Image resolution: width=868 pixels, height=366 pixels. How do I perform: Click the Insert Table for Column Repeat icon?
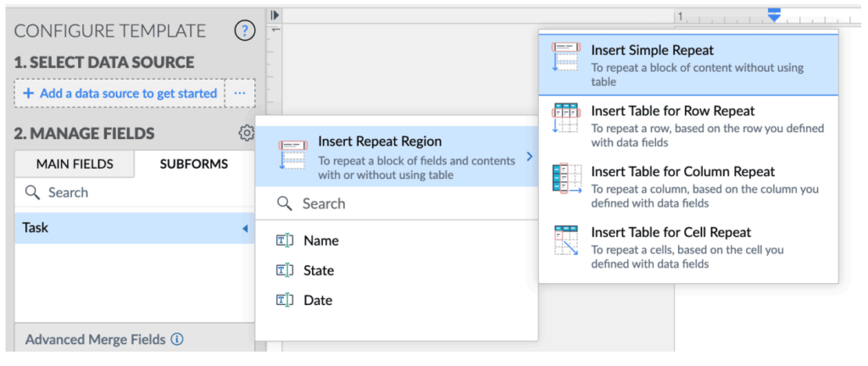coord(567,178)
